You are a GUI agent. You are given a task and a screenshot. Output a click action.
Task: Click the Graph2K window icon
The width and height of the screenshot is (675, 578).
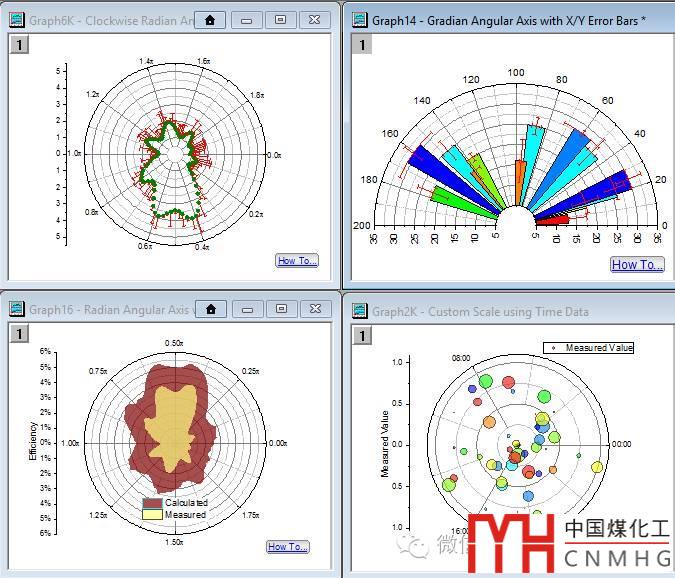tap(360, 311)
